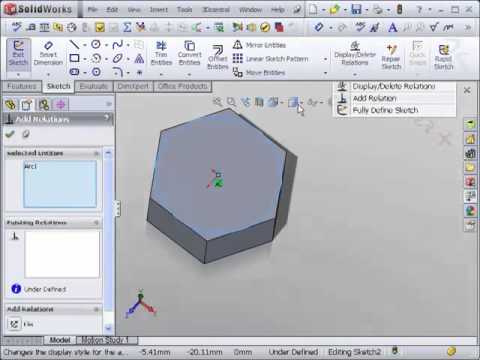Open Linear Sketch Pattern dropdown arrow
The height and width of the screenshot is (360, 480).
point(326,59)
